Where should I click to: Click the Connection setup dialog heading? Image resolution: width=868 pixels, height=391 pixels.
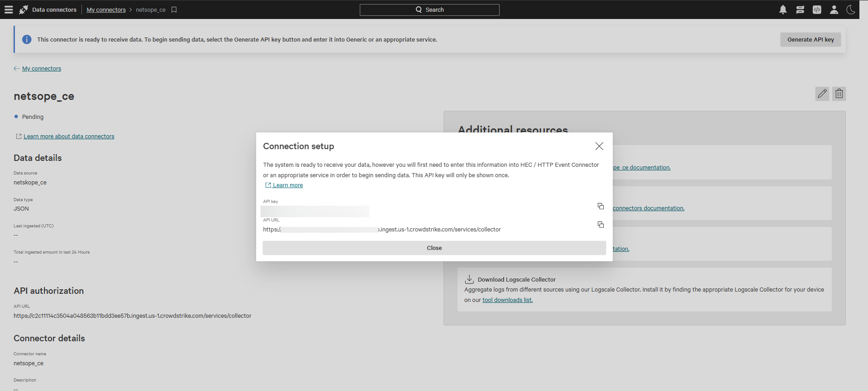299,146
